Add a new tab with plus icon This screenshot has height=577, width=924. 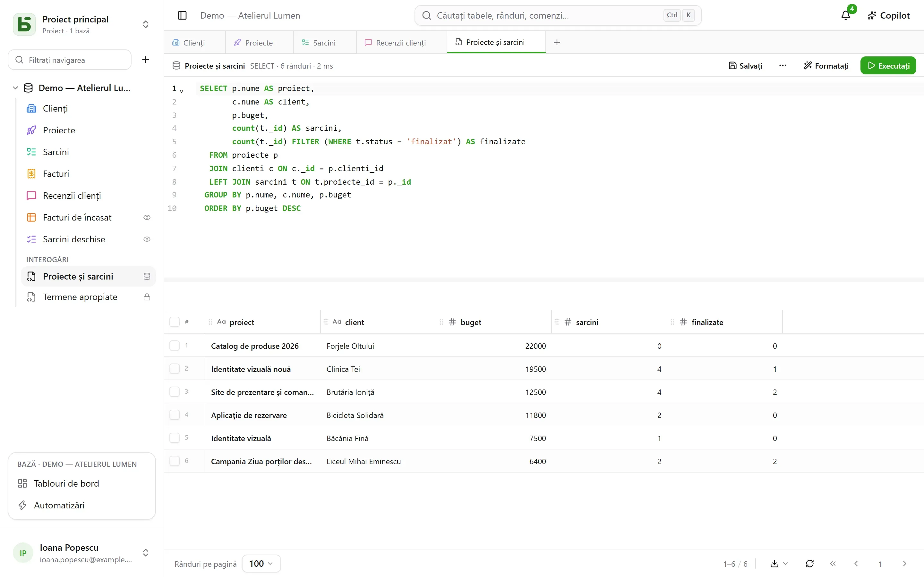pos(557,42)
